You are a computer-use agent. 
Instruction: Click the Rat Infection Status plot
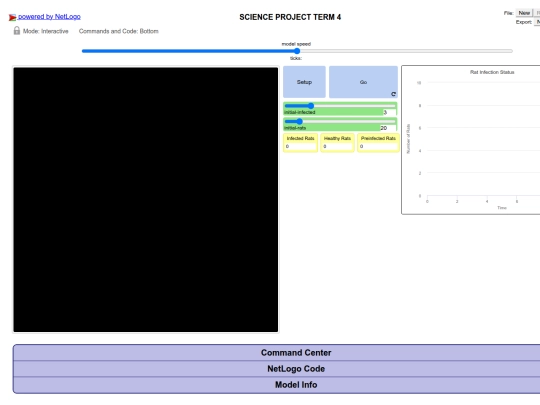(x=471, y=140)
